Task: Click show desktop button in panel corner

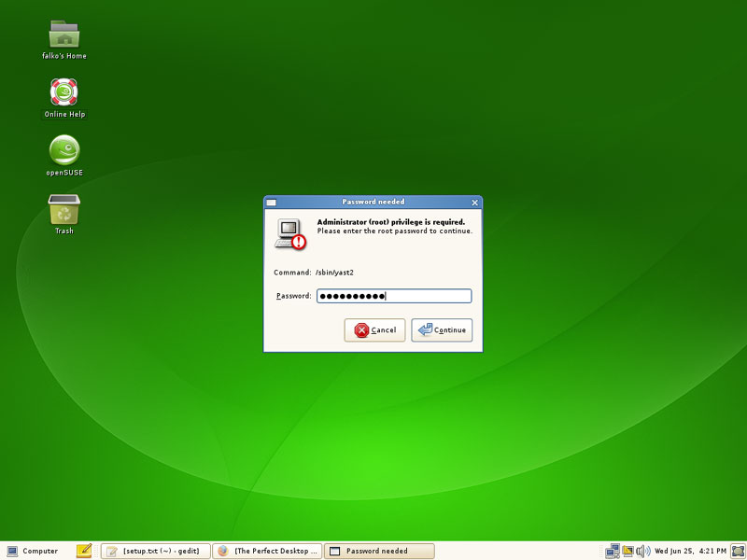Action: tap(738, 551)
